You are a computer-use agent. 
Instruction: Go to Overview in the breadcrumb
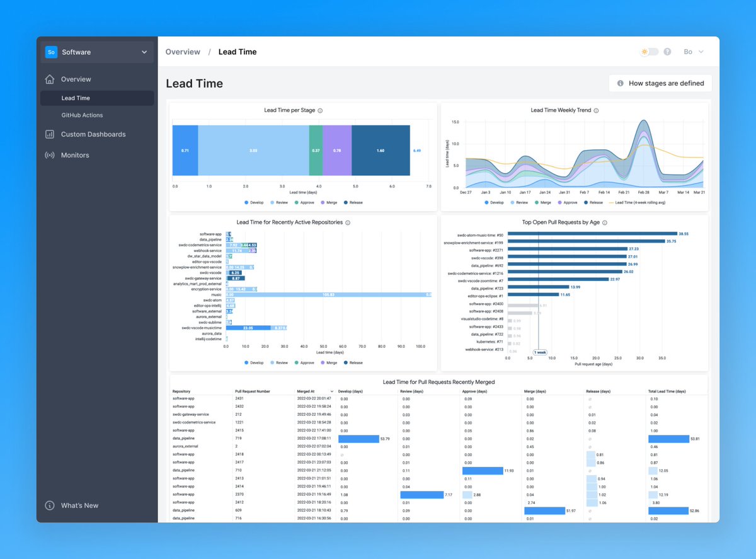pos(183,52)
